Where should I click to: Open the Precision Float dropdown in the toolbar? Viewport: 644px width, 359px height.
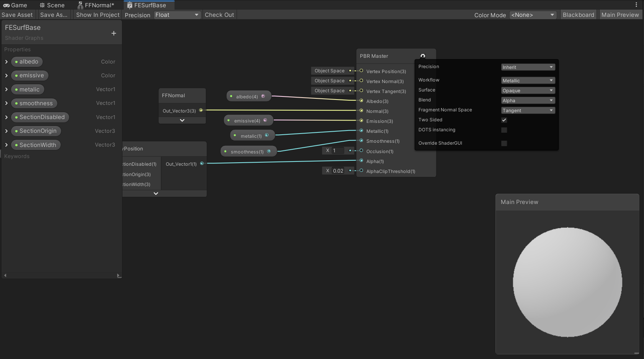(177, 15)
